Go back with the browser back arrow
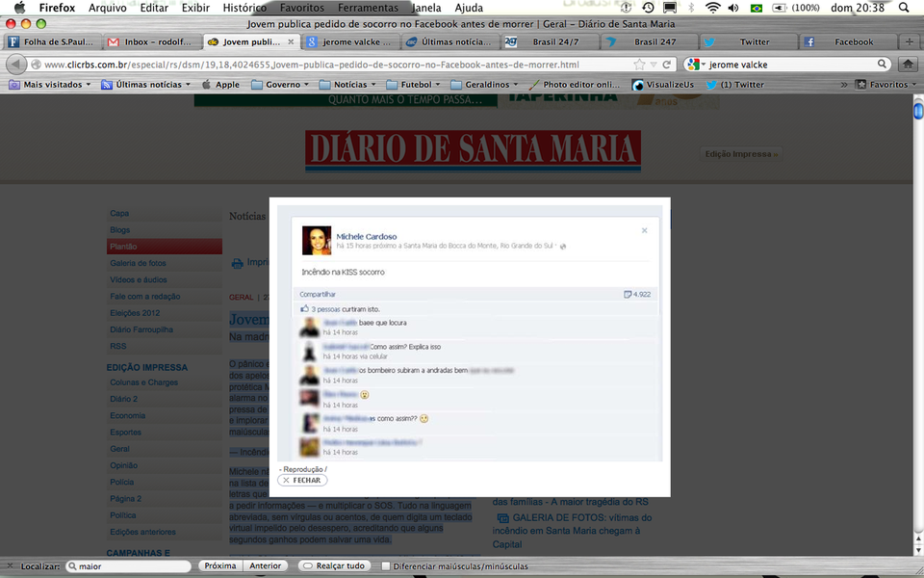Viewport: 924px width, 578px height. [x=16, y=65]
